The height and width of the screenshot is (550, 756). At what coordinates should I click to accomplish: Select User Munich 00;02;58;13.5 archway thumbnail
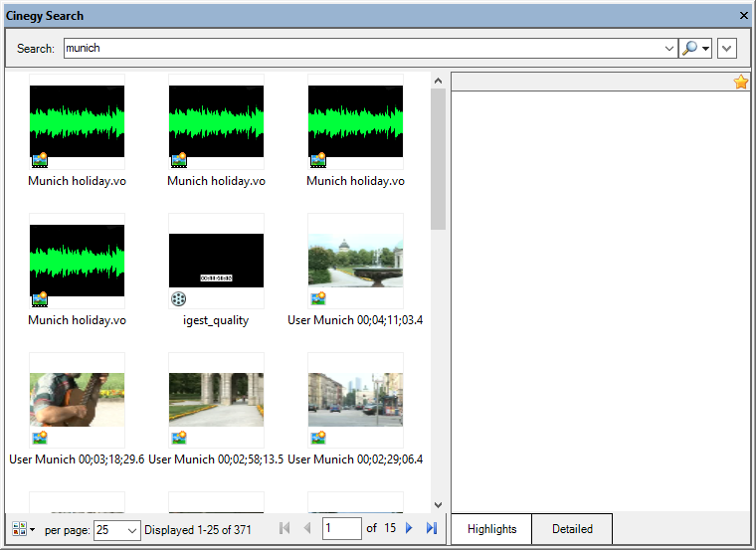(216, 400)
